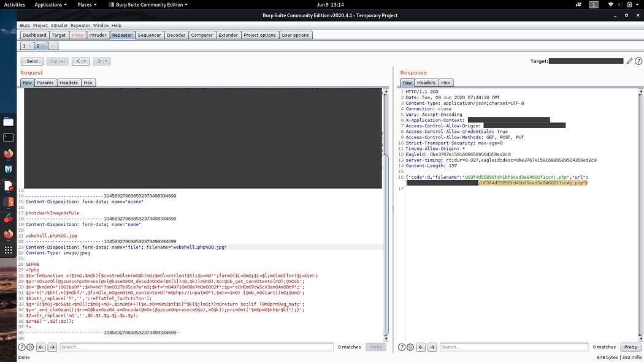Open the workspace indicator in top bar
644x362 pixels.
[594, 4]
